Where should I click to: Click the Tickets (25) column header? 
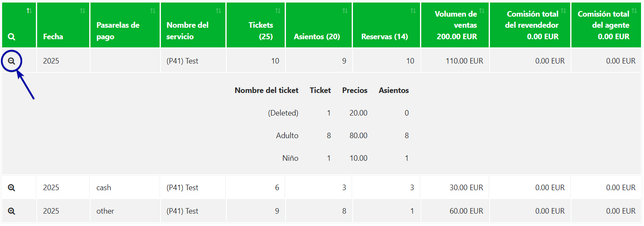pos(260,31)
